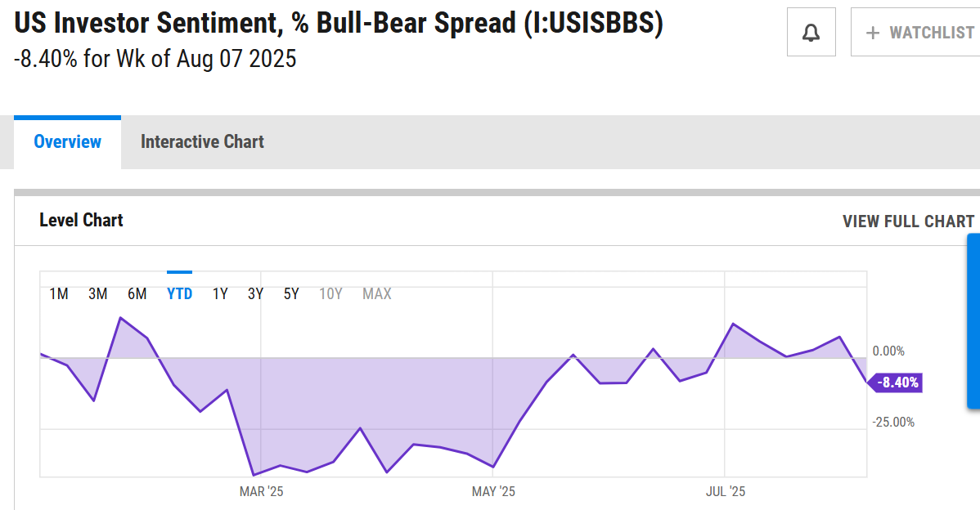The height and width of the screenshot is (510, 980).
Task: Select the Overview tab
Action: pyautogui.click(x=67, y=141)
